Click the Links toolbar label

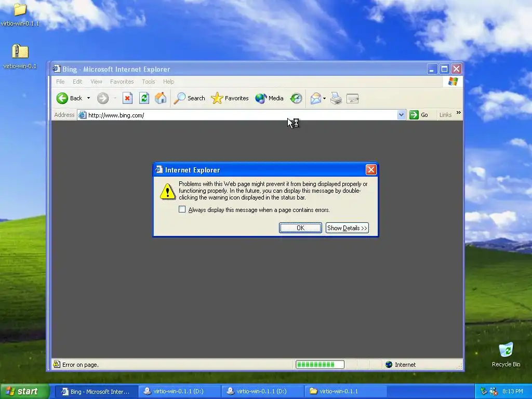[x=445, y=115]
